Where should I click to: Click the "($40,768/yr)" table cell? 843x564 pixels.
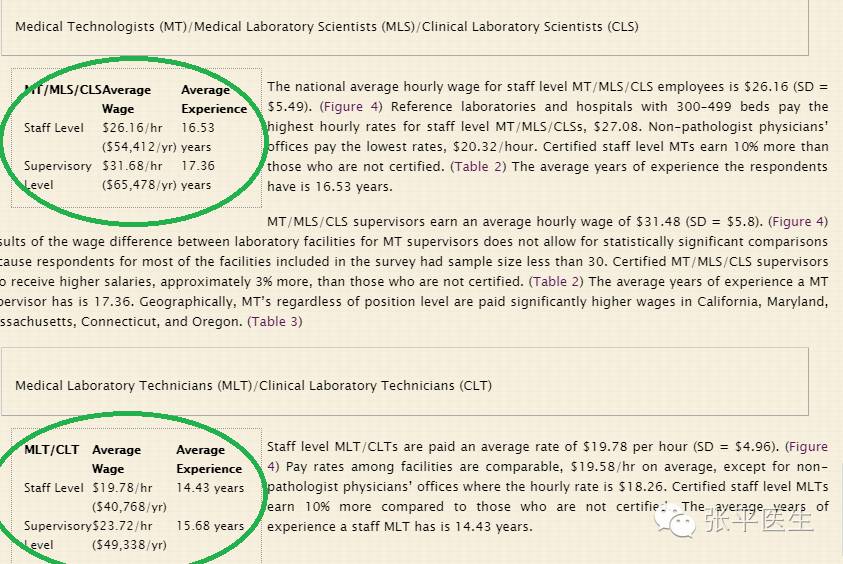[x=129, y=506]
